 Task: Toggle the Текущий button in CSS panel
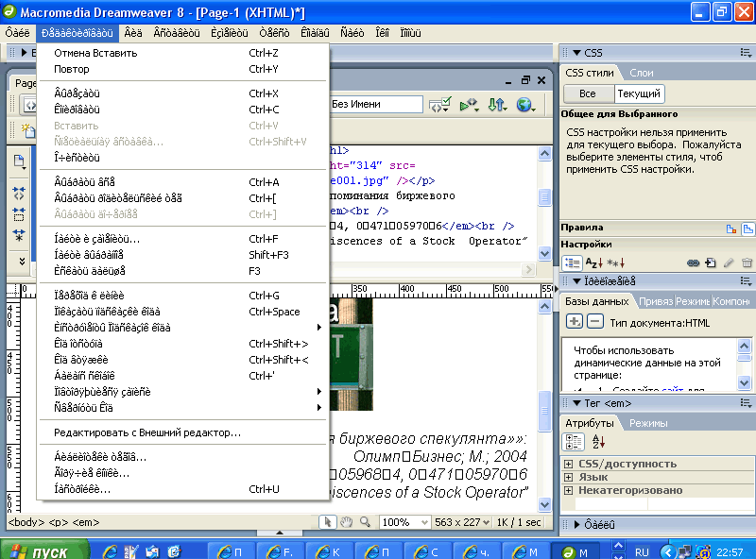[x=639, y=93]
